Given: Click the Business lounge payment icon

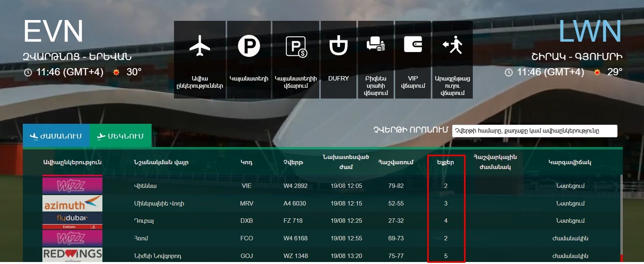Looking at the screenshot, I should pos(376,44).
